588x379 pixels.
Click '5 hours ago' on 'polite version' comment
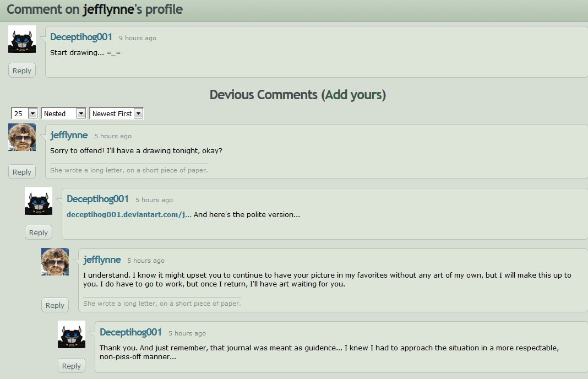tap(154, 200)
